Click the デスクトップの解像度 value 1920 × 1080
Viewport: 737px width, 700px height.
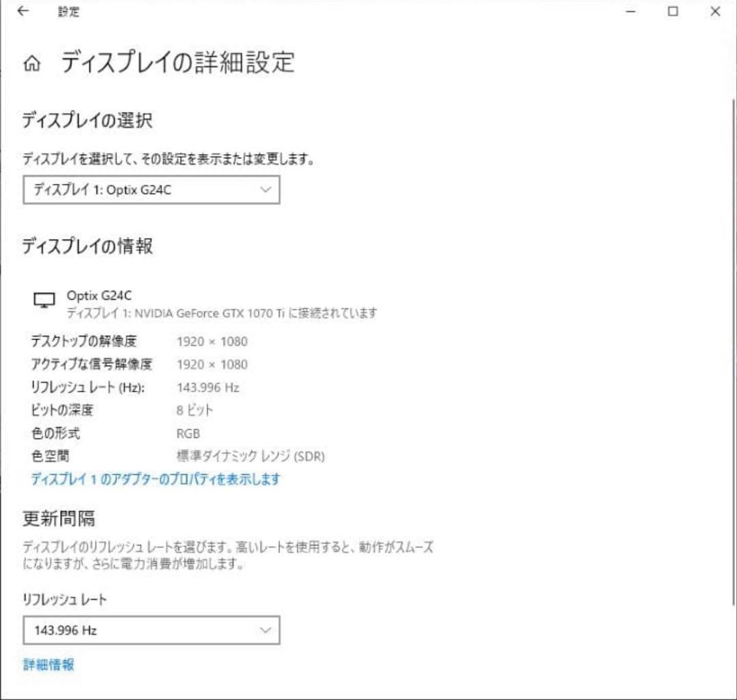(212, 341)
